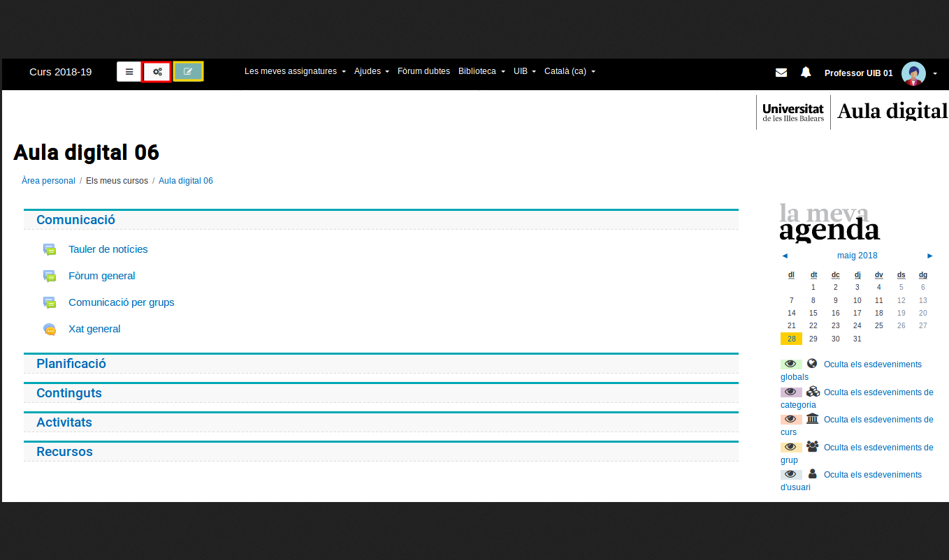The width and height of the screenshot is (949, 560).
Task: Turn on editing with the pencil icon
Action: pyautogui.click(x=188, y=72)
